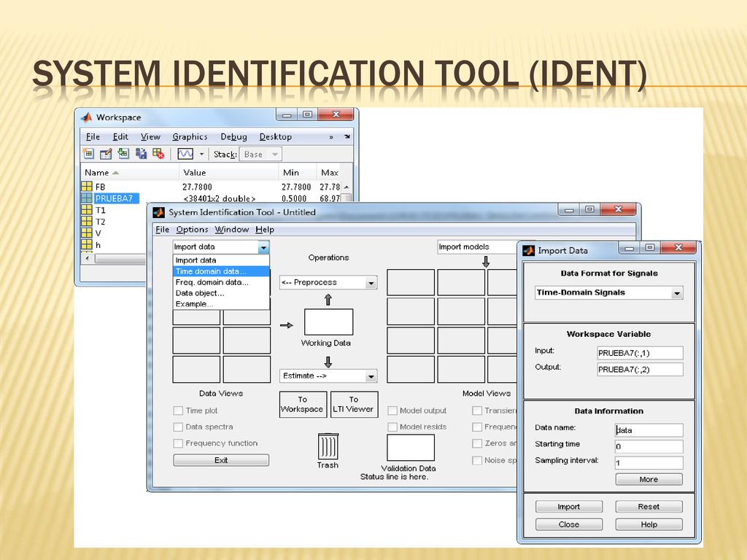
Task: Click the To LTI Viewer button
Action: click(x=354, y=404)
